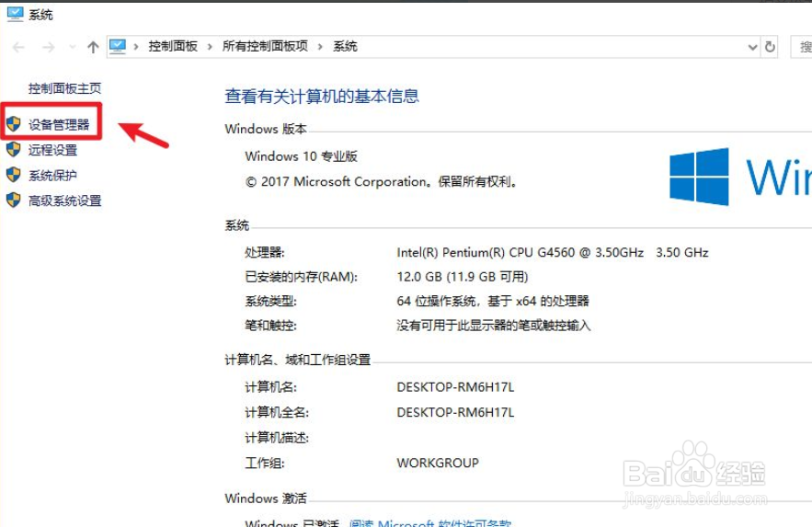Click workgroup value WORKGROUP
This screenshot has width=812, height=527.
pos(438,463)
